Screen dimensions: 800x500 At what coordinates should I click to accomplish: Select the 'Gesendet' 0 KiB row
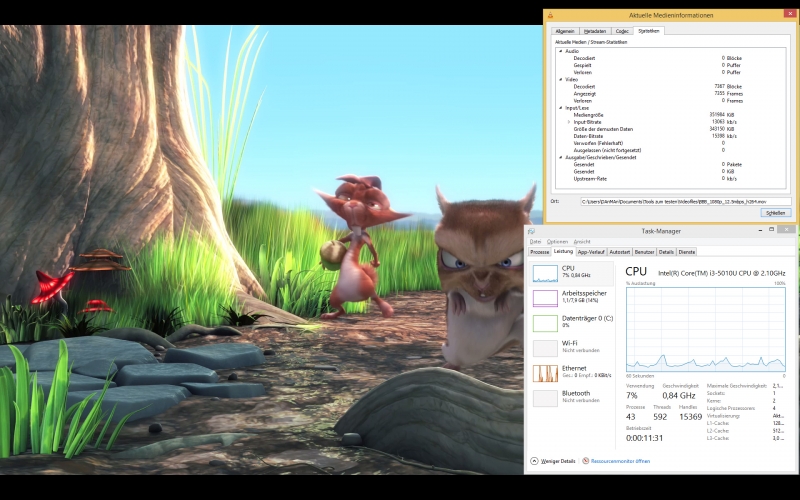click(672, 172)
